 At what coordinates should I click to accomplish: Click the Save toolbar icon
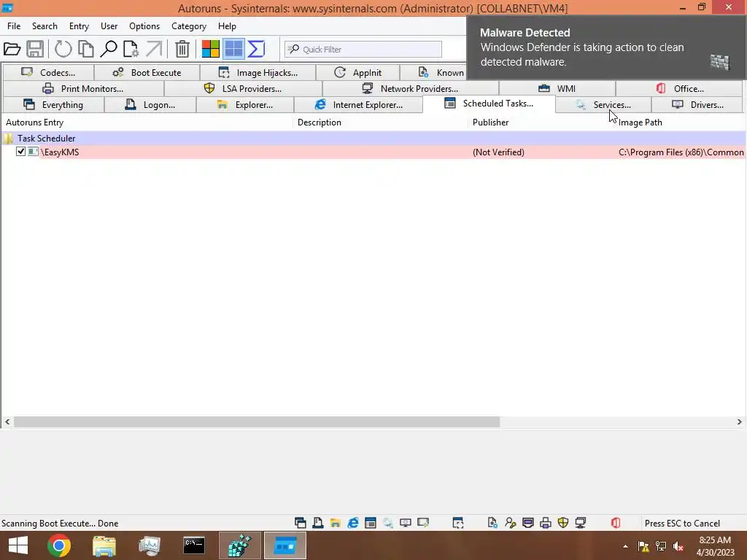(x=35, y=49)
